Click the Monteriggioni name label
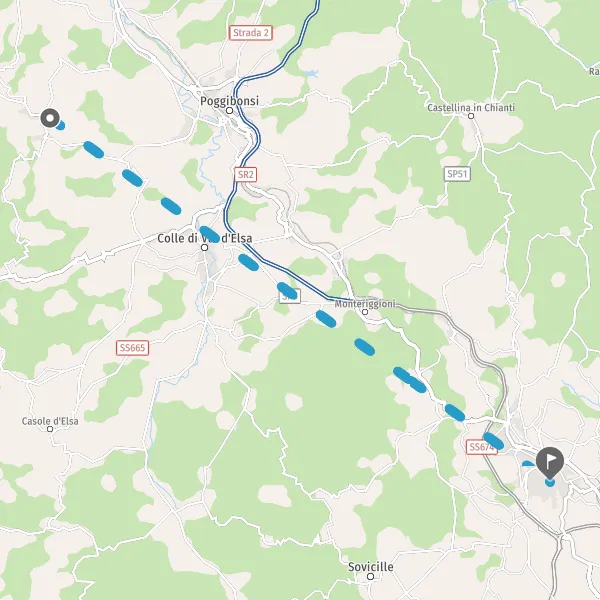The height and width of the screenshot is (600, 600). coord(365,304)
